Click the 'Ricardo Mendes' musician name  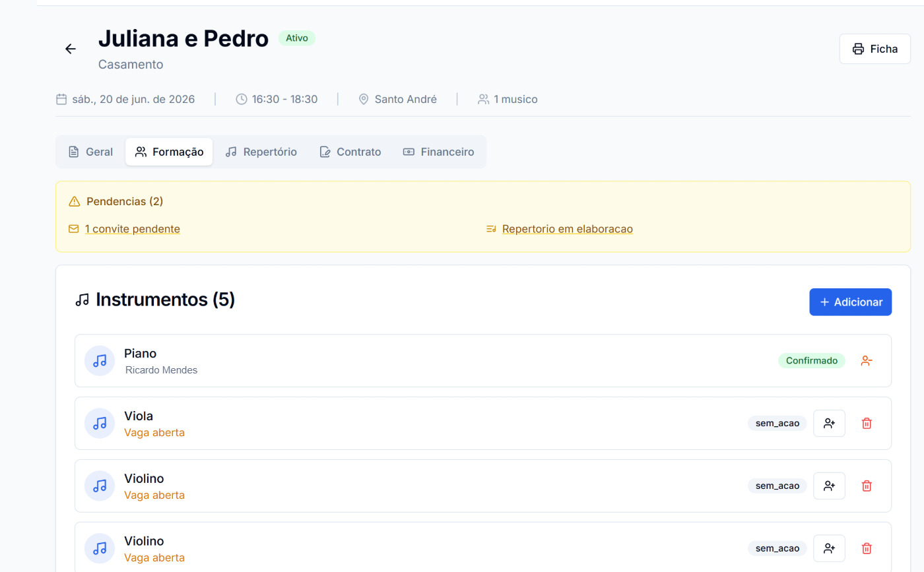[x=162, y=370]
